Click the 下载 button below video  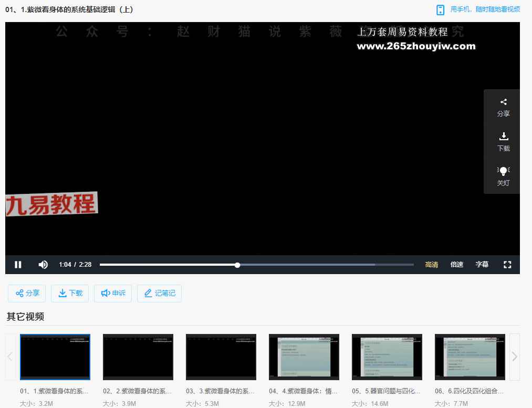tap(70, 293)
